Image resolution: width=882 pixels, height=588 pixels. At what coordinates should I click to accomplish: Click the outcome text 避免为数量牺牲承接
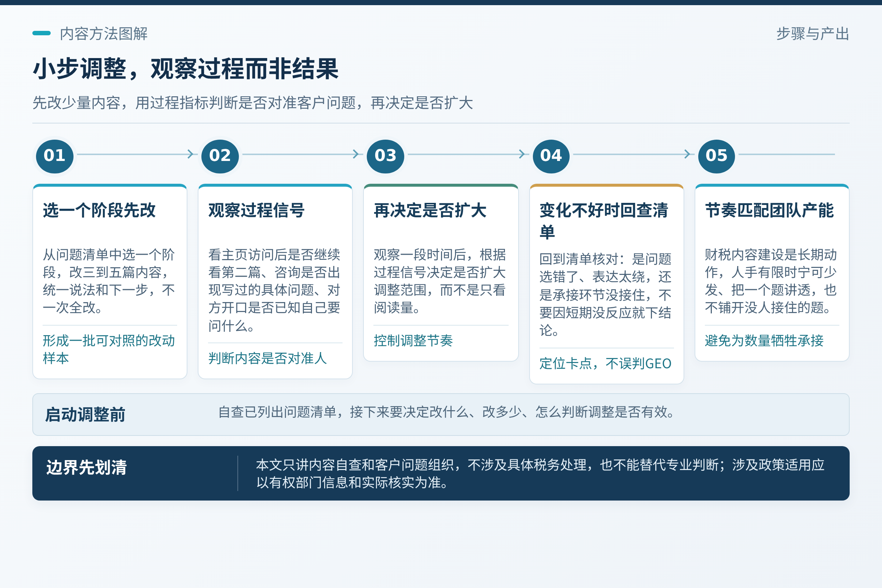(x=764, y=341)
